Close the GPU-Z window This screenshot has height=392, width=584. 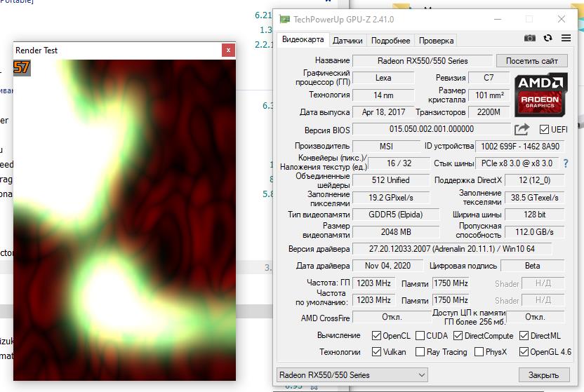coord(562,20)
